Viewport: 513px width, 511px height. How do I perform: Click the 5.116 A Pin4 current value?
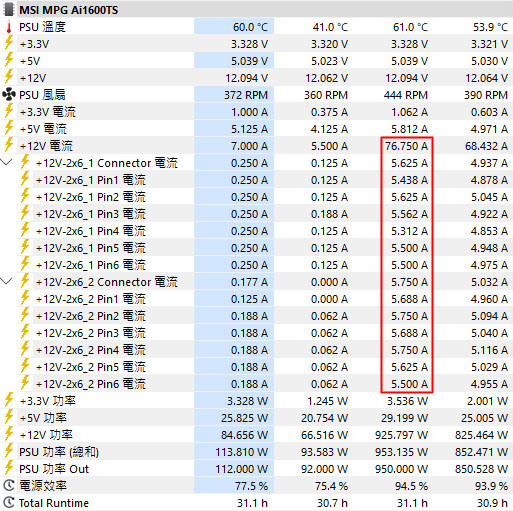pyautogui.click(x=489, y=350)
